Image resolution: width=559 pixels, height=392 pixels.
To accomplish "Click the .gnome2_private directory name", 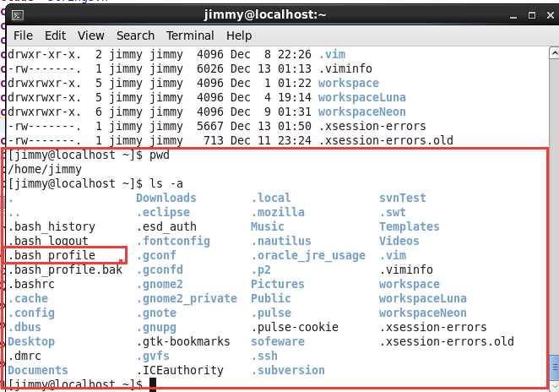I will [187, 298].
